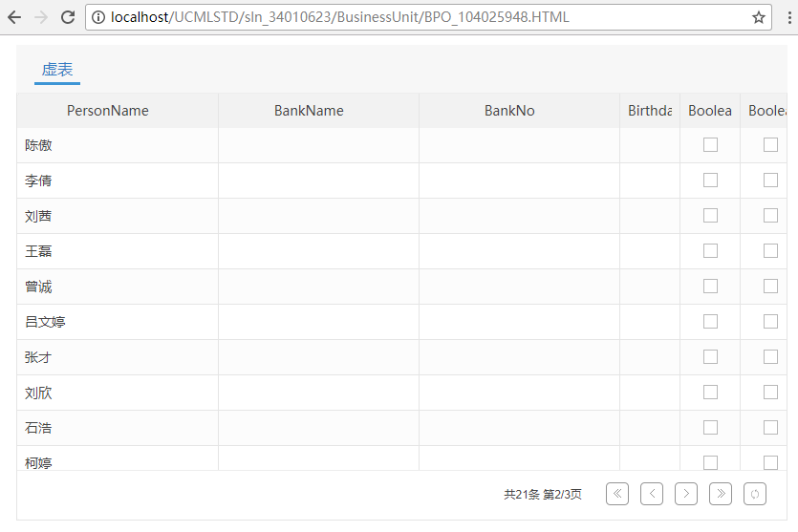This screenshot has height=532, width=798.
Task: Go to first page of table
Action: [617, 494]
